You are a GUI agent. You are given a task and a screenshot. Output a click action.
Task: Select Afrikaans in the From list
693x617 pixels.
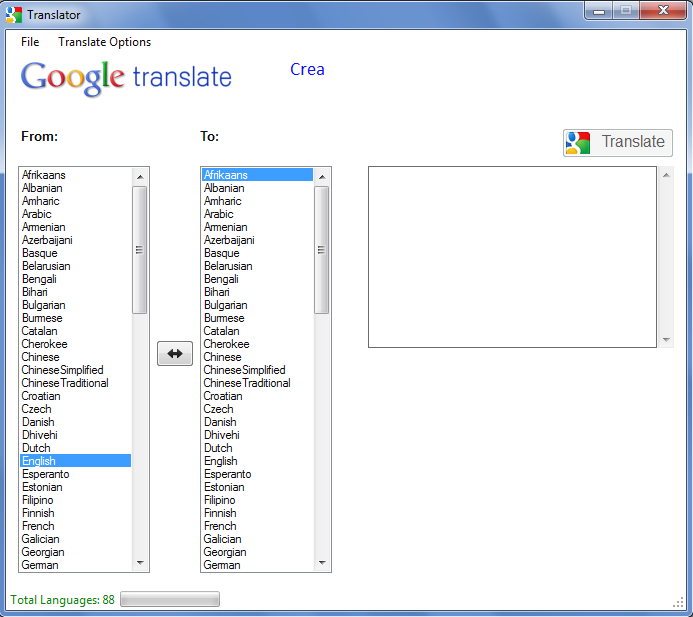click(x=76, y=175)
